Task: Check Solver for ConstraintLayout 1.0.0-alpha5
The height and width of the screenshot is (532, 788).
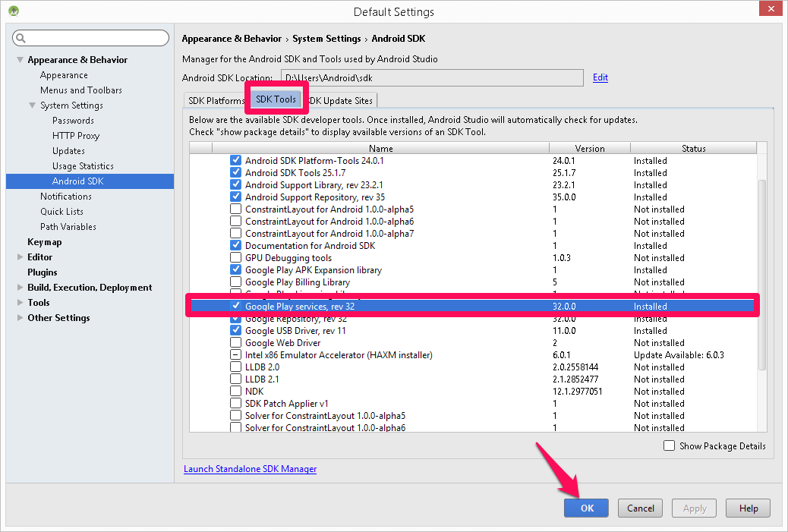Action: point(235,415)
